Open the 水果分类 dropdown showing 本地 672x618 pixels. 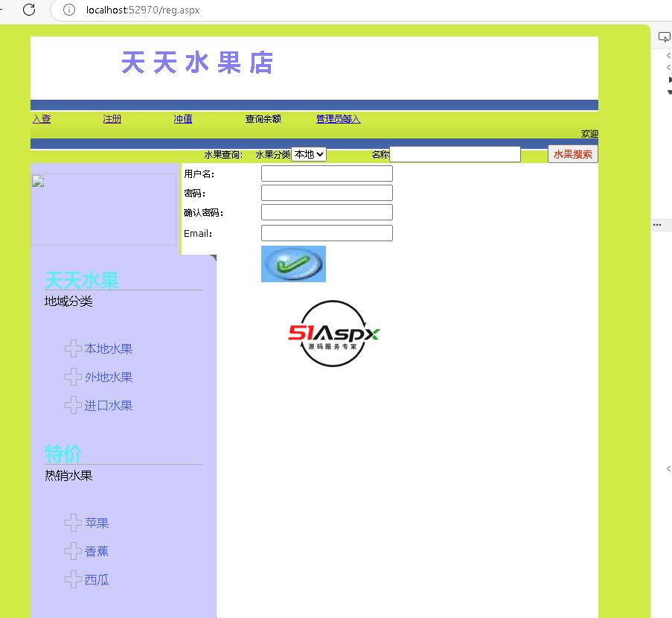(x=309, y=154)
